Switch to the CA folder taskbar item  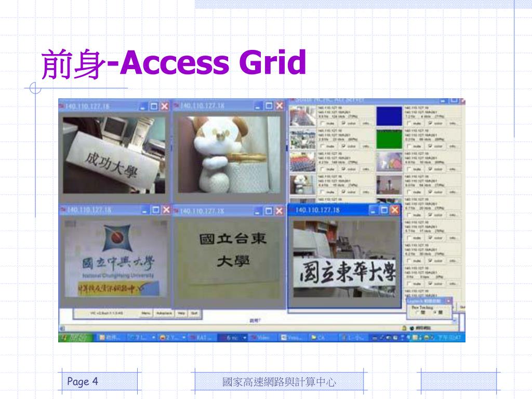click(x=324, y=338)
